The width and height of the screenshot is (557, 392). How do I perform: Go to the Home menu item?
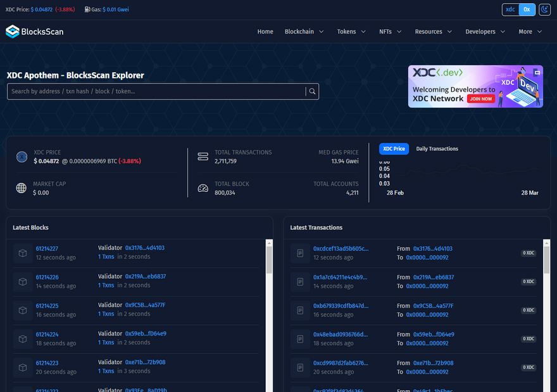265,32
